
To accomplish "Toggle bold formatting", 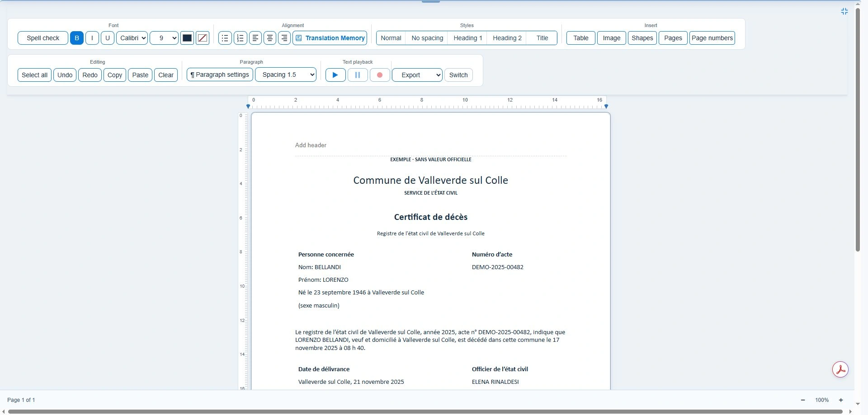I will point(77,38).
